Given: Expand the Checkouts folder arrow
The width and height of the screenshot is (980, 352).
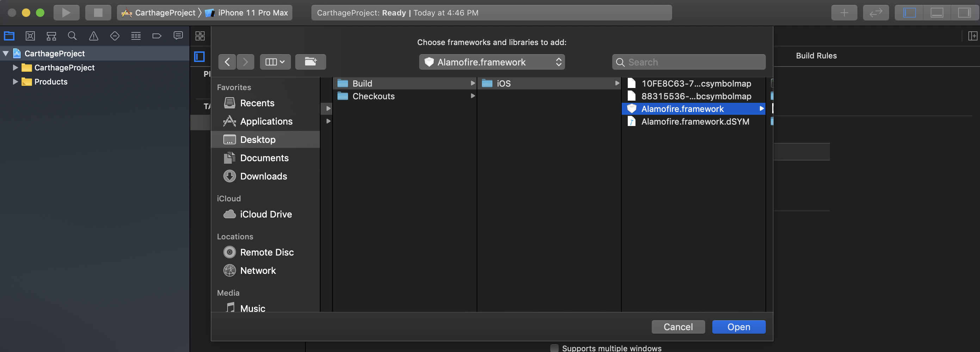Looking at the screenshot, I should click(x=473, y=96).
